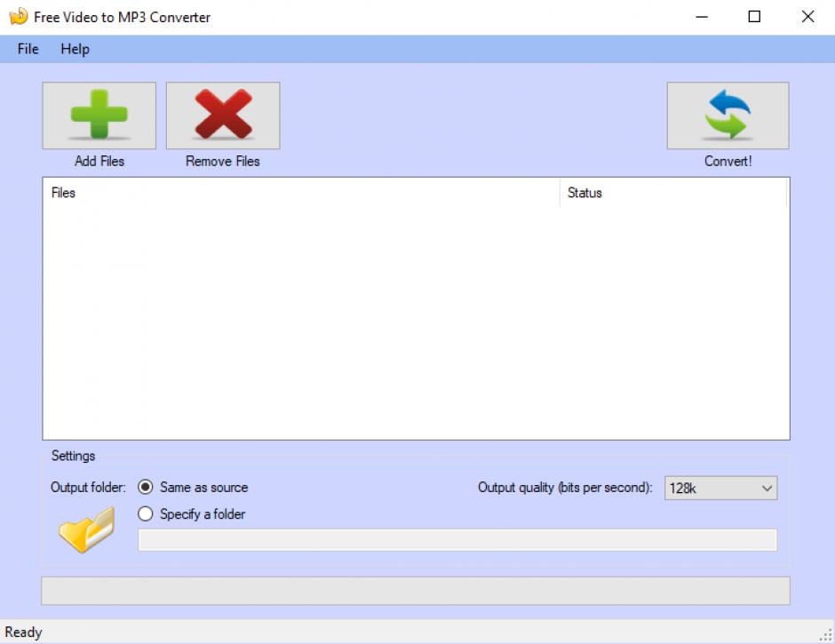This screenshot has height=644, width=835.
Task: Open the File menu
Action: (x=28, y=49)
